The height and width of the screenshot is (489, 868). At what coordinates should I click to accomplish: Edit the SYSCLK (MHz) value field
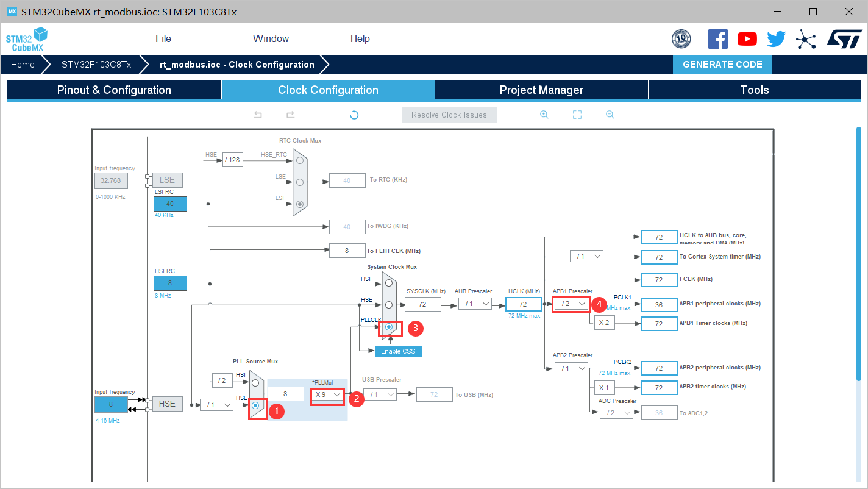(423, 304)
